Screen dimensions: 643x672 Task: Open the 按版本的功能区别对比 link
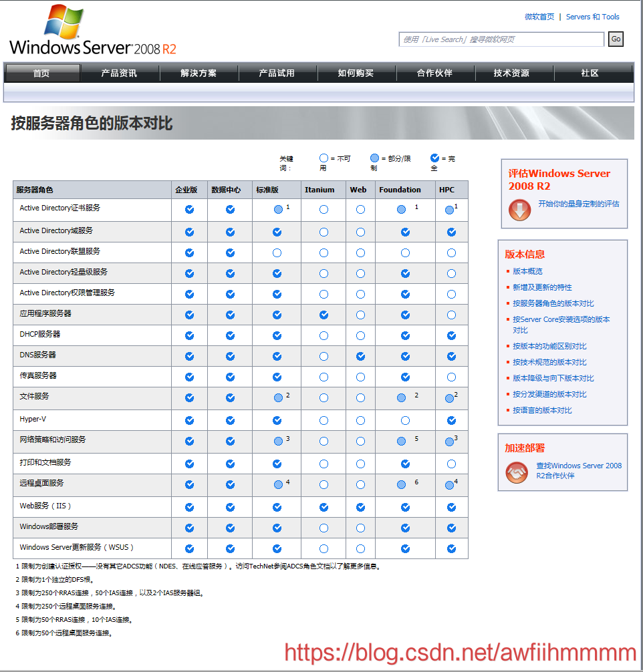[549, 346]
